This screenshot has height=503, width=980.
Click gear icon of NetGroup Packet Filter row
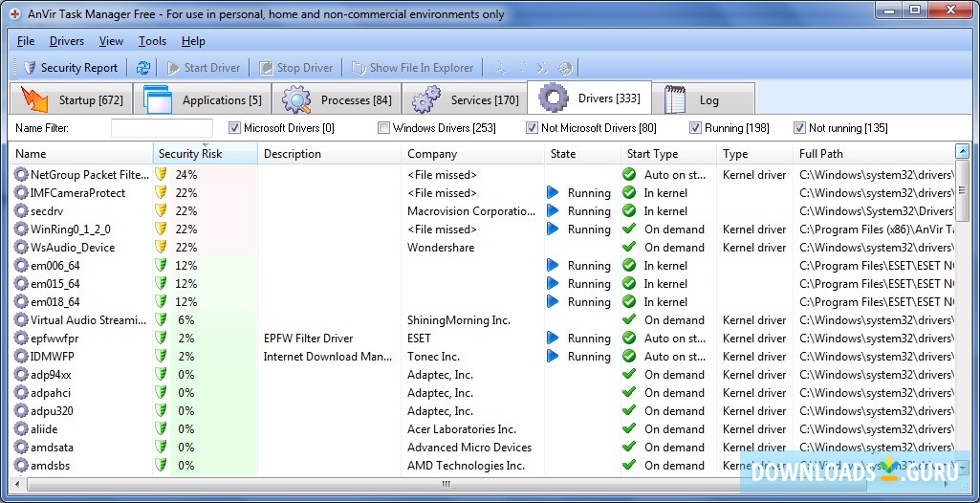coord(21,175)
